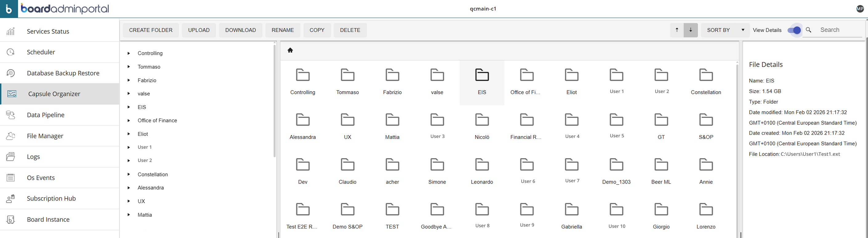Click the Subscription Hub sidebar icon
Viewport: 868px width, 238px height.
(x=11, y=199)
